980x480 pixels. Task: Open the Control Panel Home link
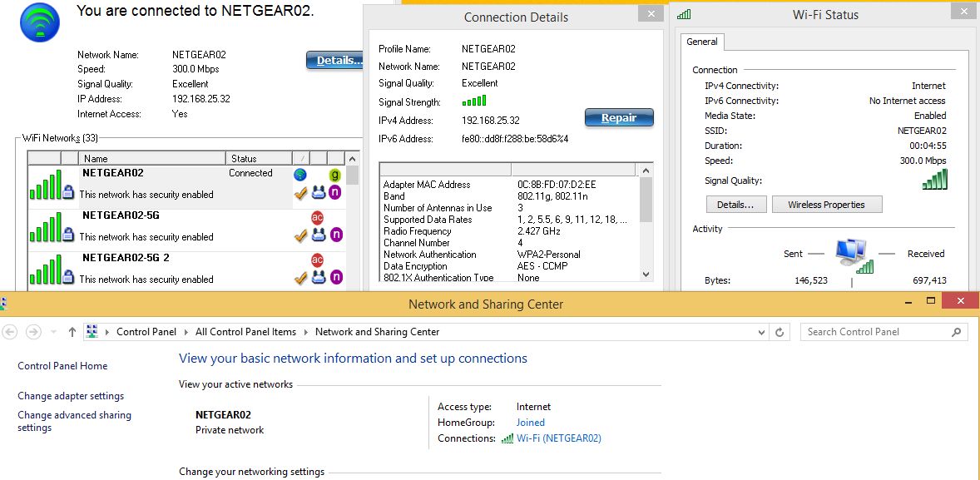(x=62, y=366)
